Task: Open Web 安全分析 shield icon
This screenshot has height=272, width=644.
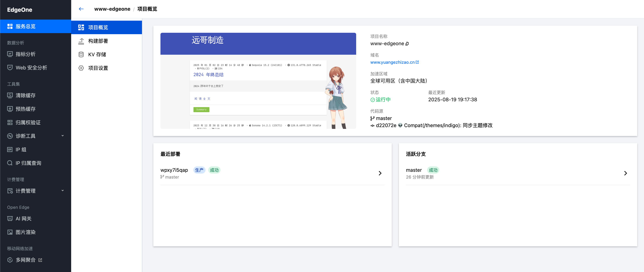Action: pos(10,68)
